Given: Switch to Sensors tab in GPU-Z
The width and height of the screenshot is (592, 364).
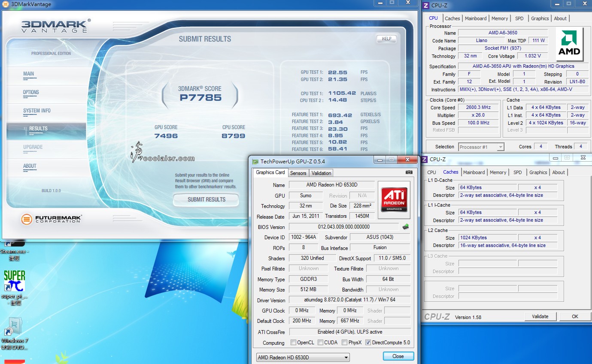Looking at the screenshot, I should [x=298, y=173].
